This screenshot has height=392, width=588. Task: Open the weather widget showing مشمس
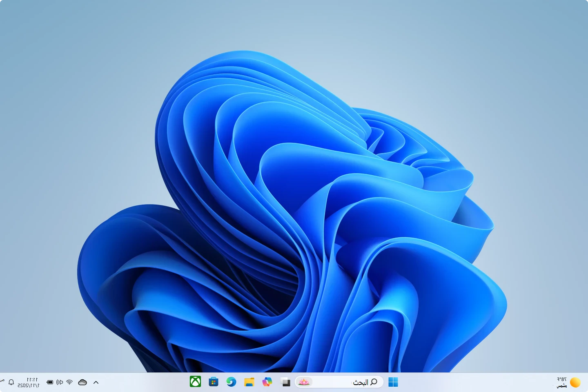[x=562, y=383]
